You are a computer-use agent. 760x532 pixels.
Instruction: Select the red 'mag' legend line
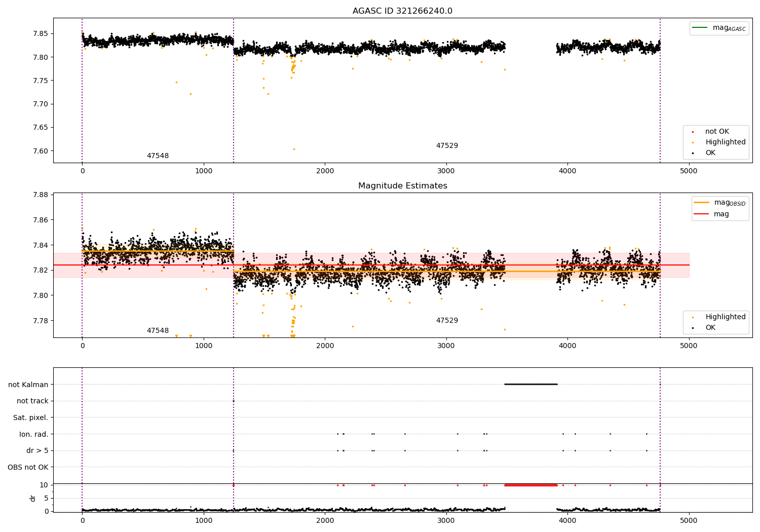702,214
